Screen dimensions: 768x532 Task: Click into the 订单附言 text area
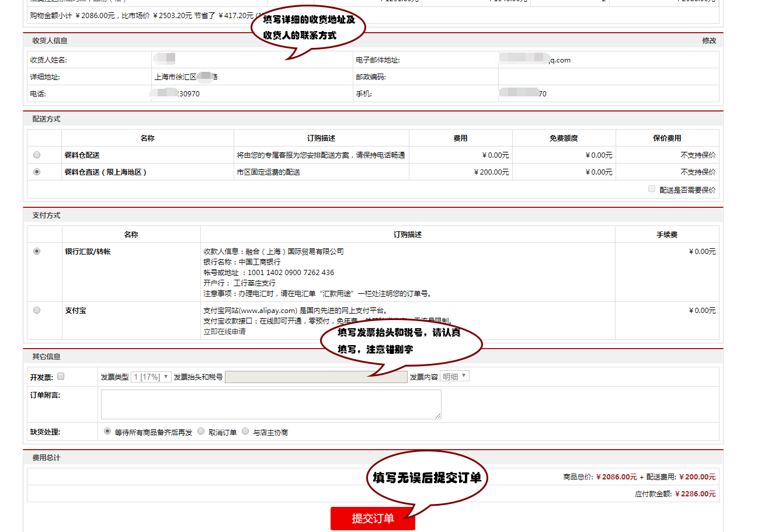point(270,404)
